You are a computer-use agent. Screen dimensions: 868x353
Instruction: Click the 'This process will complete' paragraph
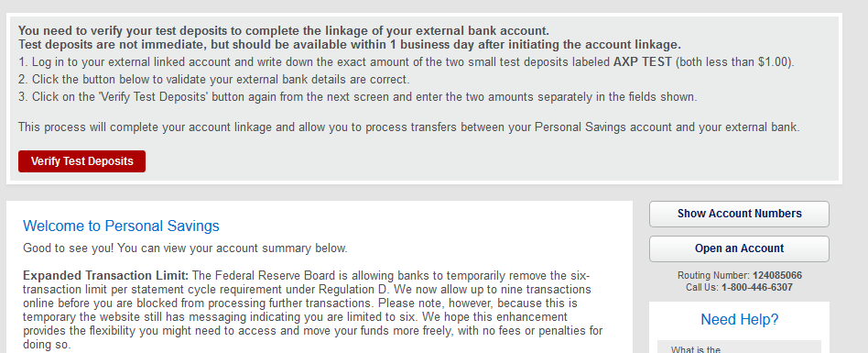tap(409, 127)
